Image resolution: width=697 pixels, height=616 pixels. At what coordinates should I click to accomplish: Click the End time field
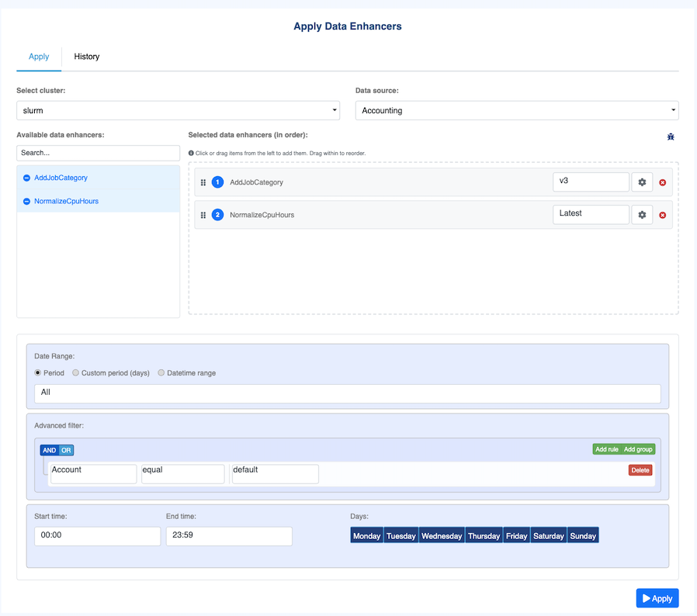229,536
